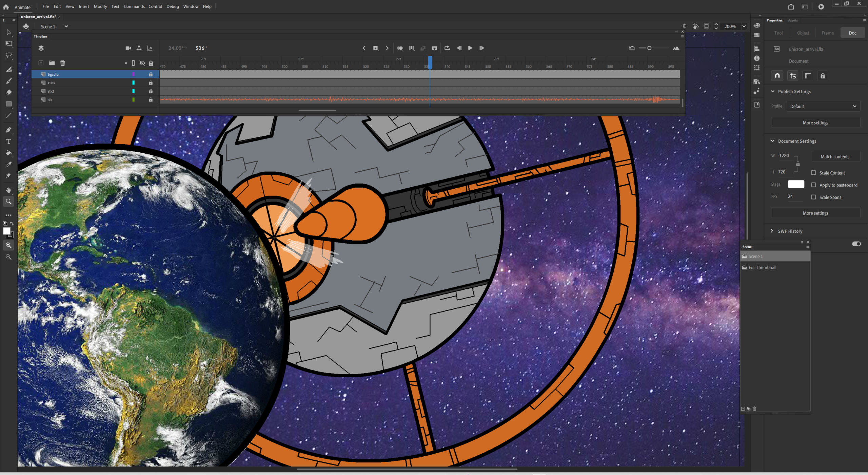Collapse the Document Settings section
Image resolution: width=868 pixels, height=475 pixels.
(773, 141)
